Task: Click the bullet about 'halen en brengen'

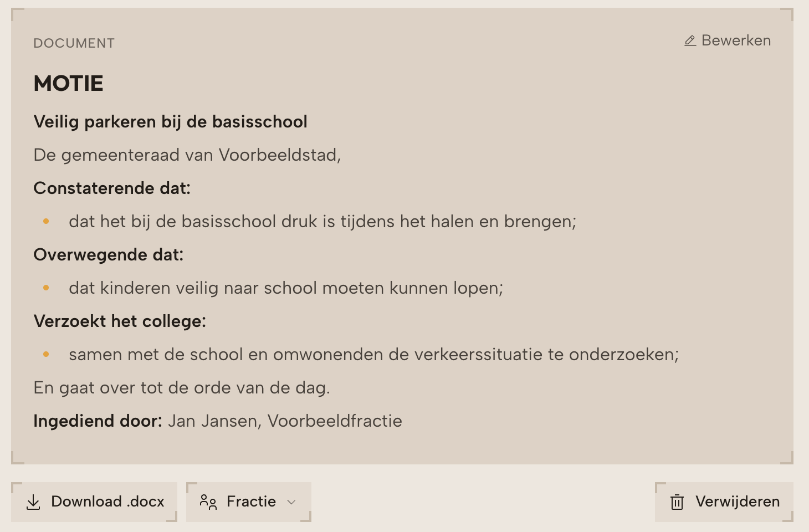Action: click(x=322, y=222)
